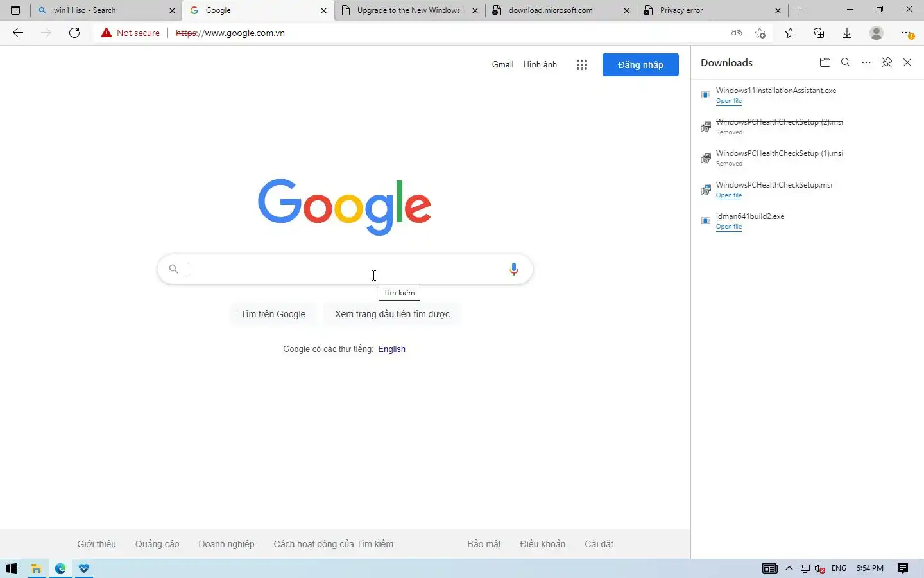Open the user profile avatar

877,33
